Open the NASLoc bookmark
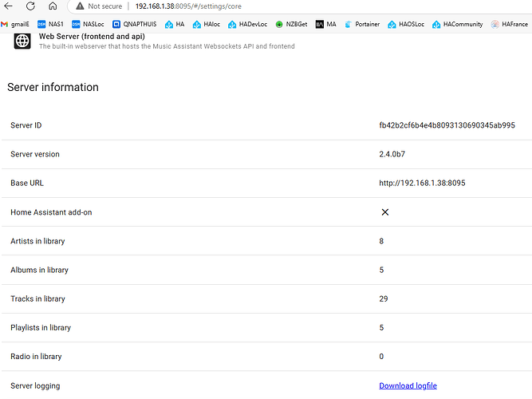 88,24
